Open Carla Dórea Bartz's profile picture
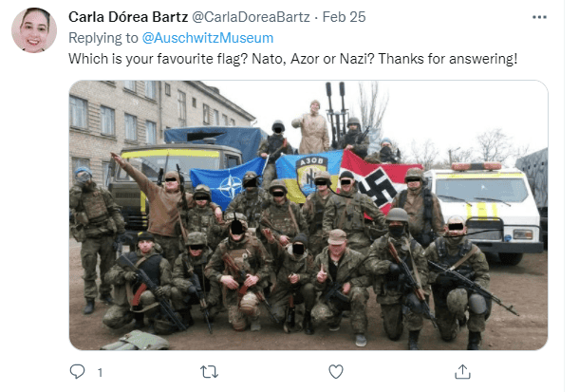 coord(34,30)
